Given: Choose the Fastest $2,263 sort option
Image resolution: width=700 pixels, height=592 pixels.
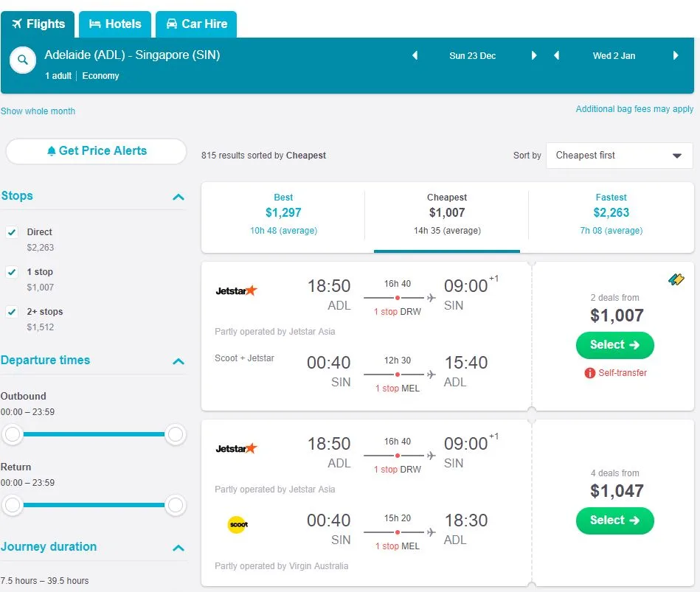Looking at the screenshot, I should [611, 213].
